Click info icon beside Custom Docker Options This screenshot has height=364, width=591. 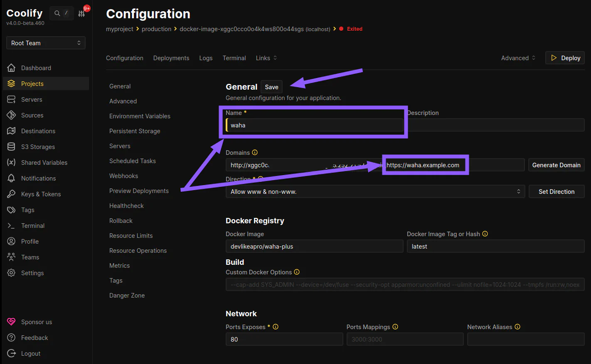[297, 272]
